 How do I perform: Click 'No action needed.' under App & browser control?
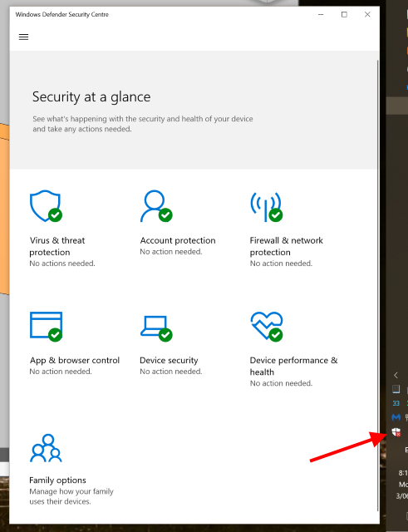click(x=61, y=372)
